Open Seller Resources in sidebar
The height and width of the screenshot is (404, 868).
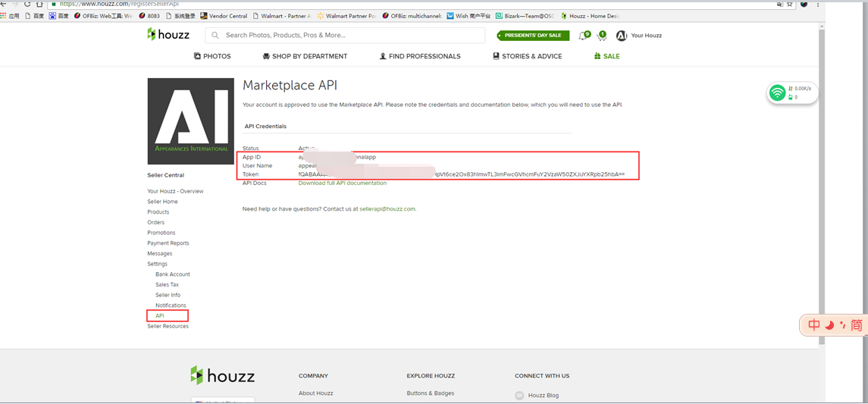pos(168,327)
